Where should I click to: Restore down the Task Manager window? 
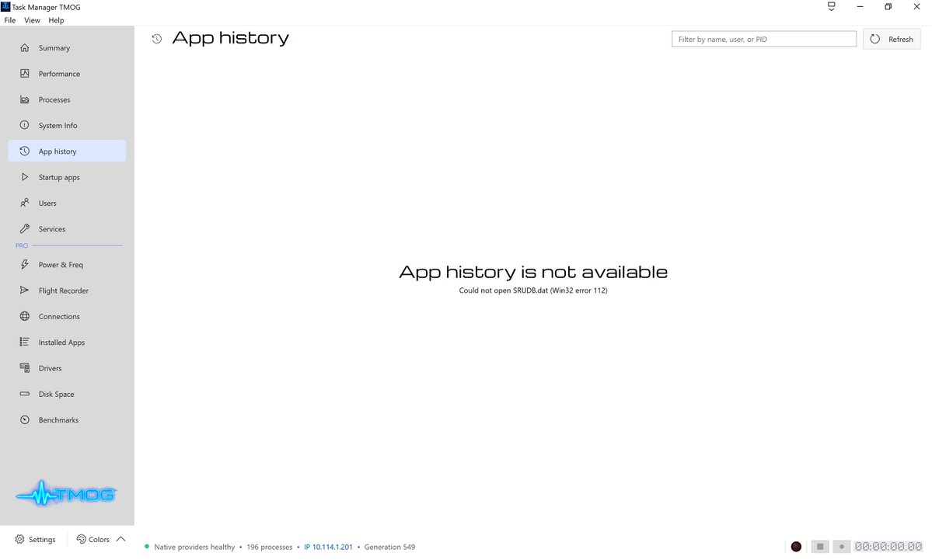pos(888,6)
